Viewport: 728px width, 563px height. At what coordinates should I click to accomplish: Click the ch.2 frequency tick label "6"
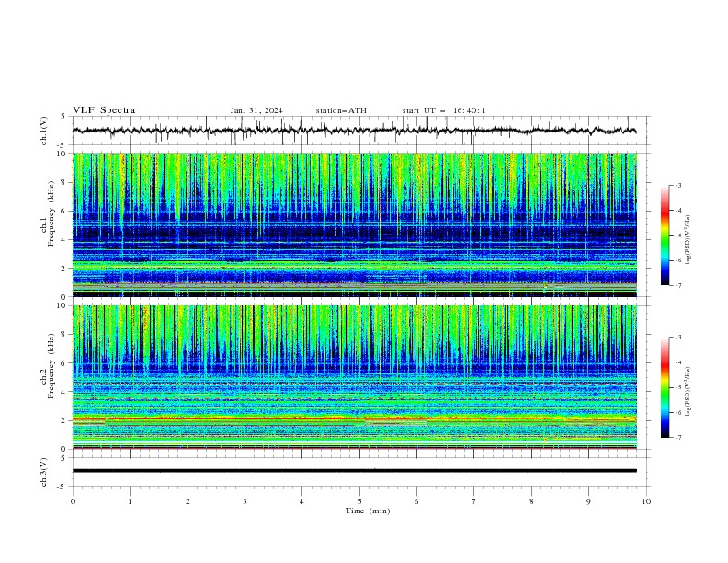(x=64, y=363)
